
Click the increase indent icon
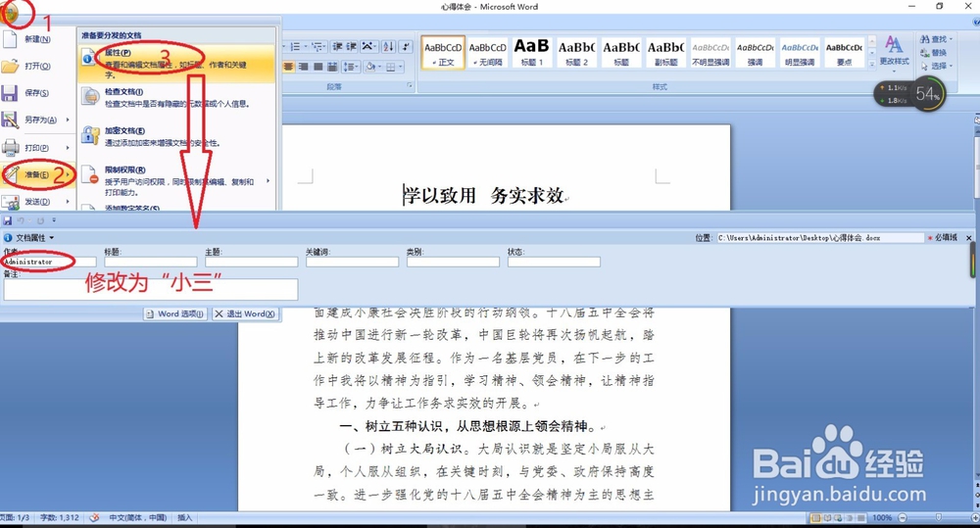tap(352, 47)
